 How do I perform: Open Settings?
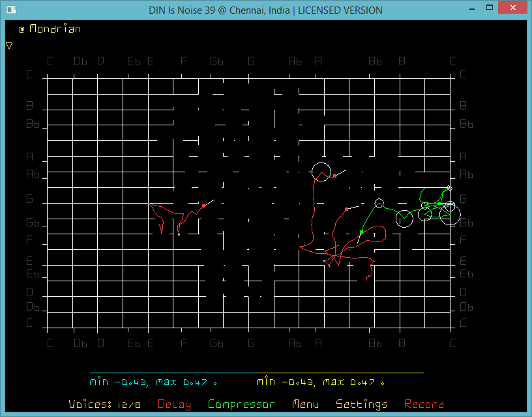(361, 405)
